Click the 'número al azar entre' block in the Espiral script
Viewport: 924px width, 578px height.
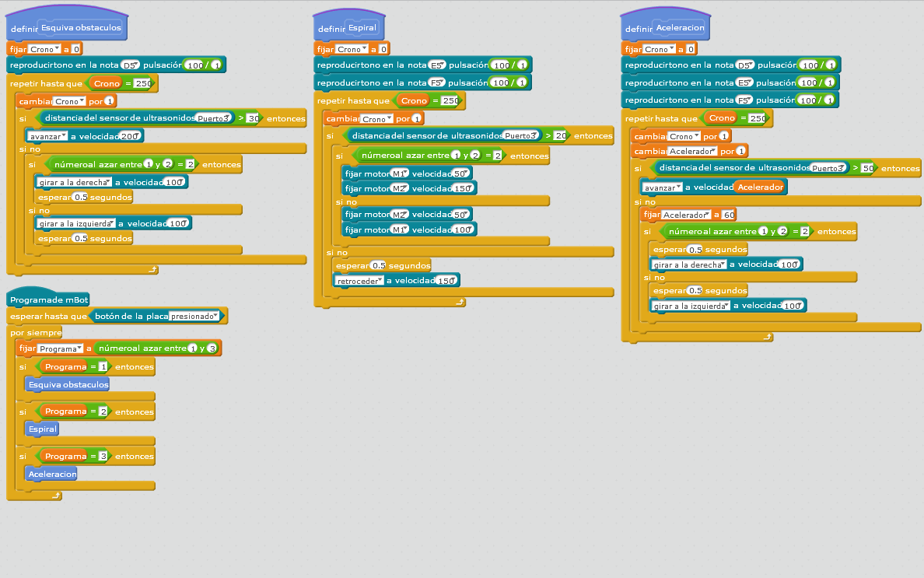tap(429, 156)
